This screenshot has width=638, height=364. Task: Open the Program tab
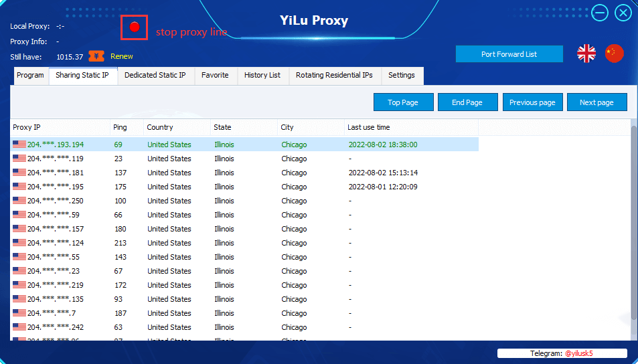(x=31, y=76)
